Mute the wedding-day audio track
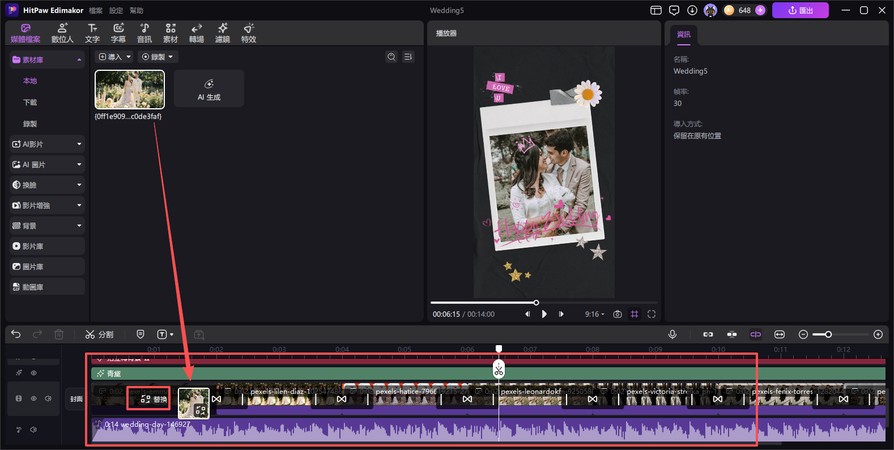This screenshot has width=894, height=450. [33, 430]
